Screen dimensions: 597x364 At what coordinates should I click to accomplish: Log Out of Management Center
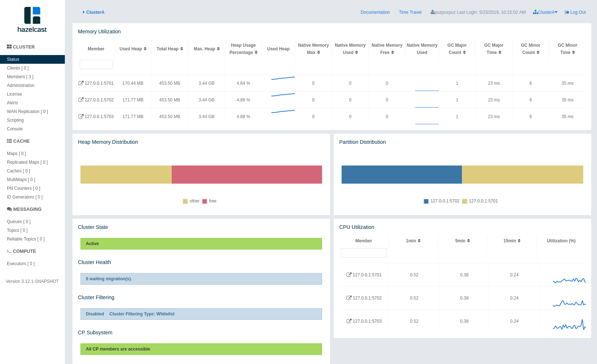[x=575, y=12]
